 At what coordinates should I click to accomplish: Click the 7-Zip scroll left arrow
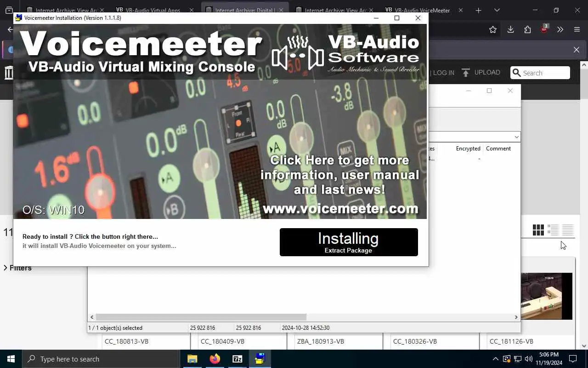tap(92, 317)
